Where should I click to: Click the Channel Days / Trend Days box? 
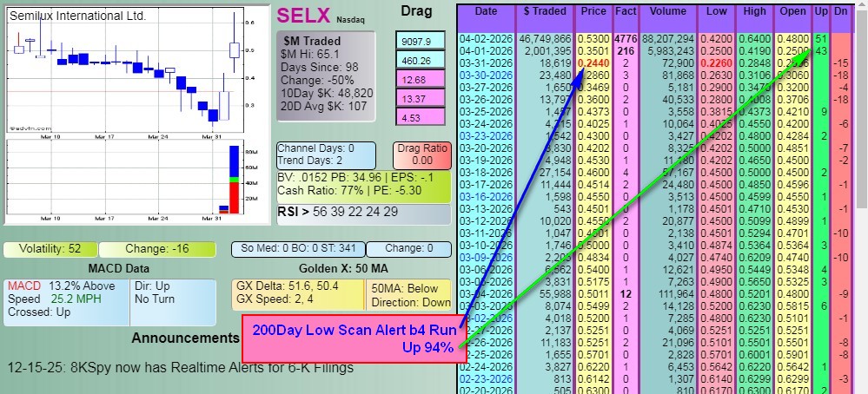pyautogui.click(x=326, y=154)
